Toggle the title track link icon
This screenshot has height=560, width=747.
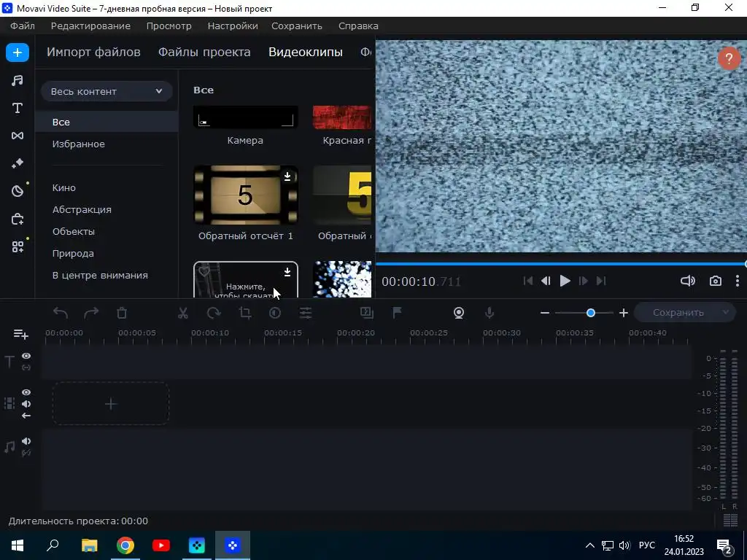coord(26,367)
